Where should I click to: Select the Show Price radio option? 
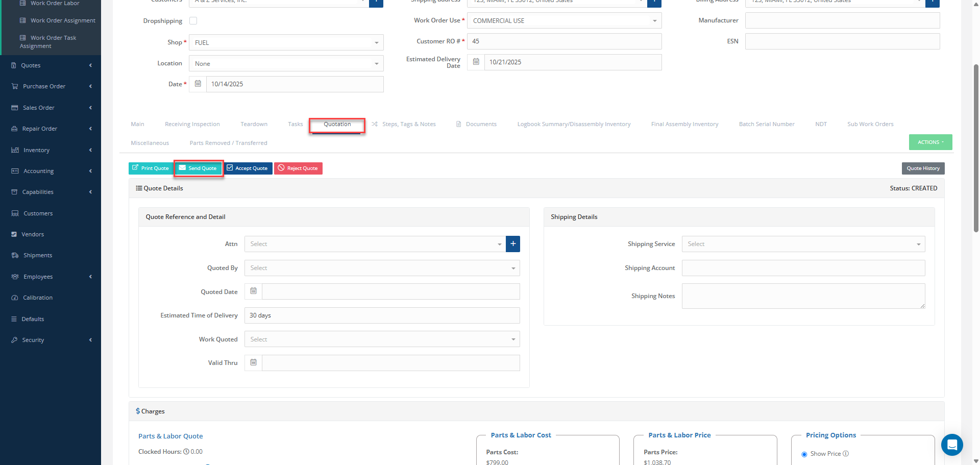click(x=804, y=454)
